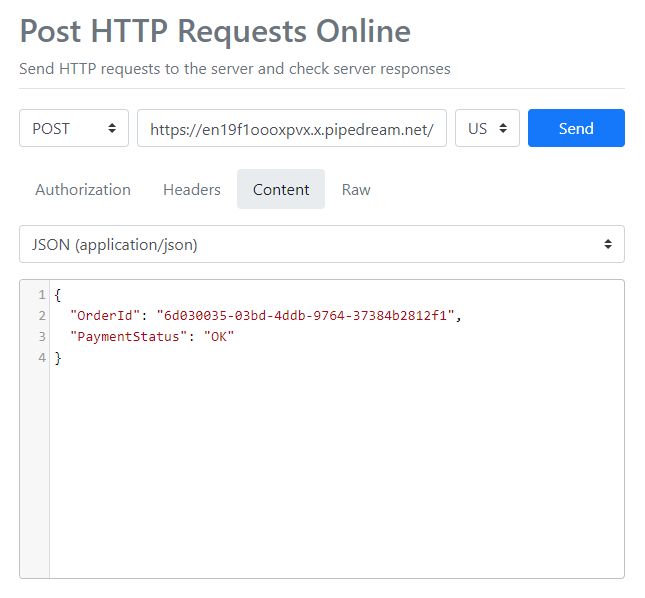This screenshot has height=598, width=645.
Task: Click the "OK" value in the editor
Action: pyautogui.click(x=219, y=337)
